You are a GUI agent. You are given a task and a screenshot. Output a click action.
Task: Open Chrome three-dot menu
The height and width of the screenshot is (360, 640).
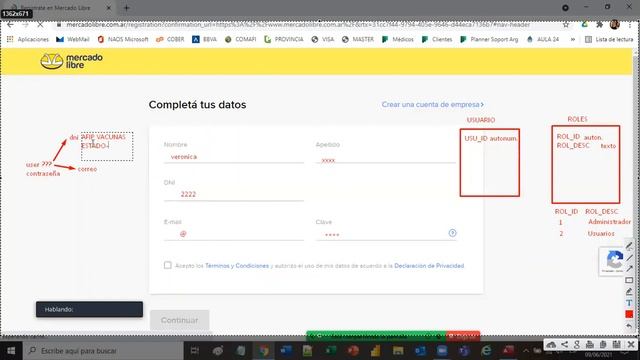630,25
